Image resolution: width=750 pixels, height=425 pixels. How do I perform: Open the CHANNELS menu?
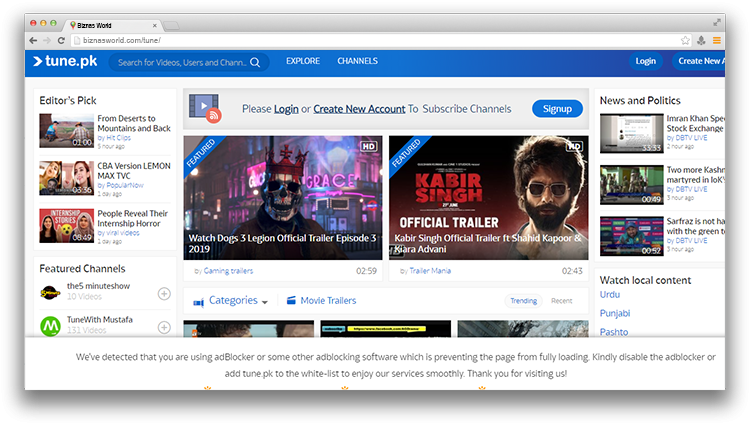[x=357, y=61]
